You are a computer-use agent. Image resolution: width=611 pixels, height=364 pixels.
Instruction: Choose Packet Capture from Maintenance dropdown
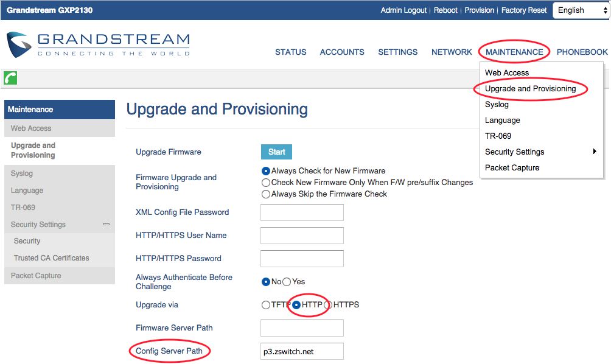(512, 168)
